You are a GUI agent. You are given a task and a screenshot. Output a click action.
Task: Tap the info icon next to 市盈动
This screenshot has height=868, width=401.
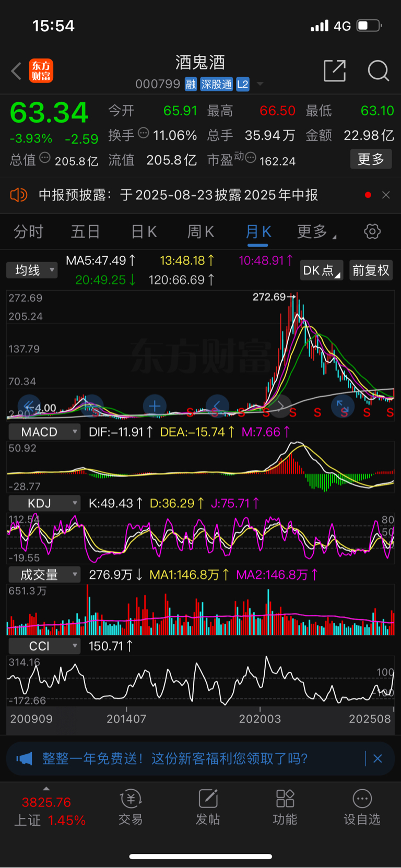point(251,157)
